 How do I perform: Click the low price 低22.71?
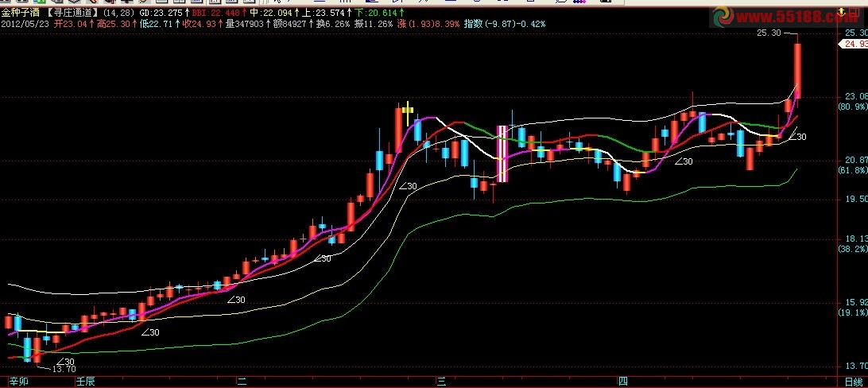pyautogui.click(x=157, y=24)
